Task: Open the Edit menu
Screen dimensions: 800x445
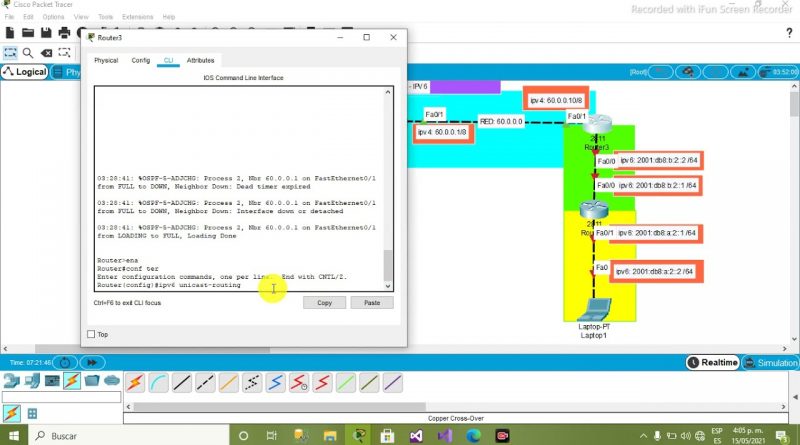Action: tap(28, 17)
